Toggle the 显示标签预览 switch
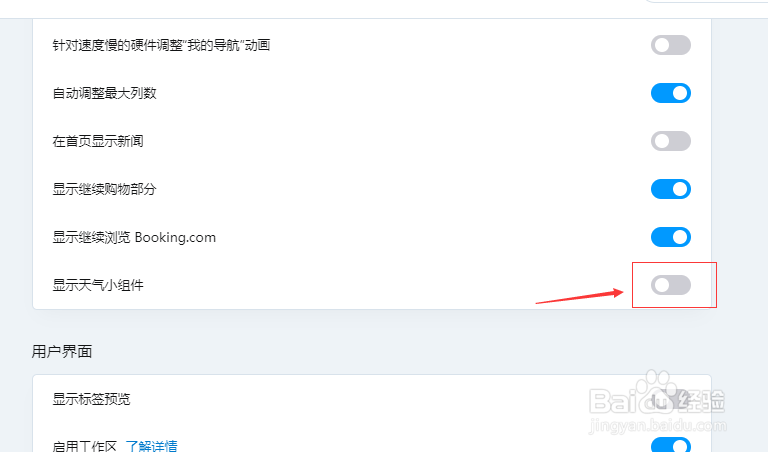 671,399
